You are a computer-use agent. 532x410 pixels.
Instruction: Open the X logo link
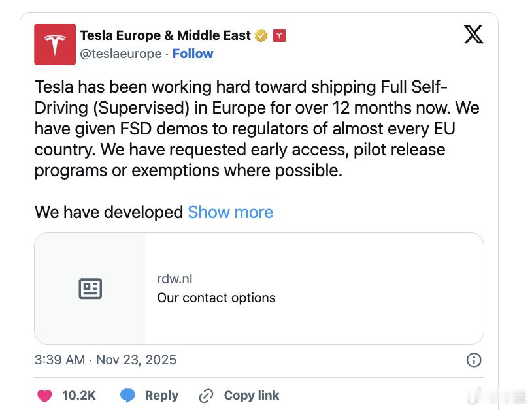pos(474,35)
